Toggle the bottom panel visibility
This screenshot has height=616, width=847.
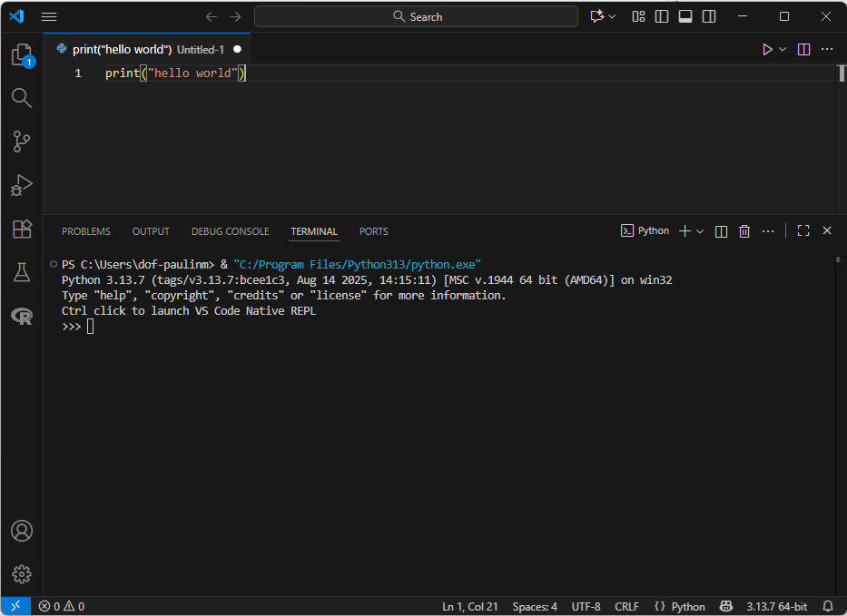685,16
